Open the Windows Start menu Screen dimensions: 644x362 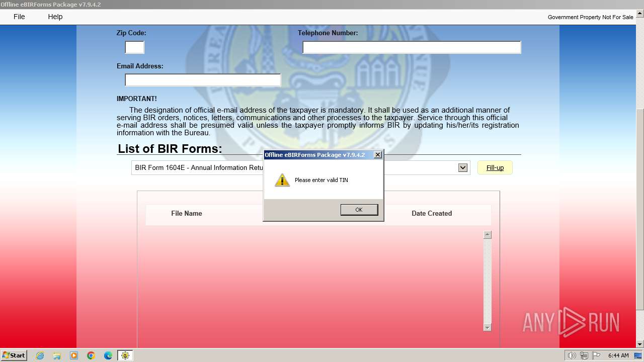14,355
